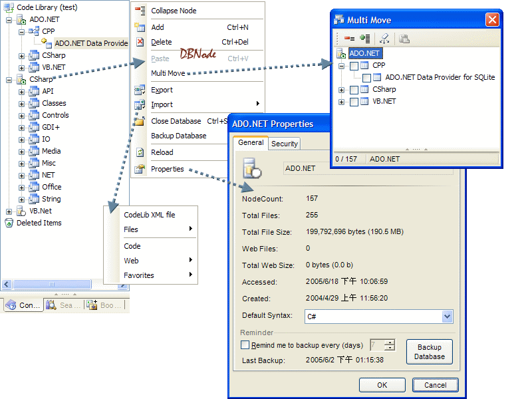The height and width of the screenshot is (399, 532).
Task: Click the eraser clear-selection icon in Multi Move
Action: 384,39
